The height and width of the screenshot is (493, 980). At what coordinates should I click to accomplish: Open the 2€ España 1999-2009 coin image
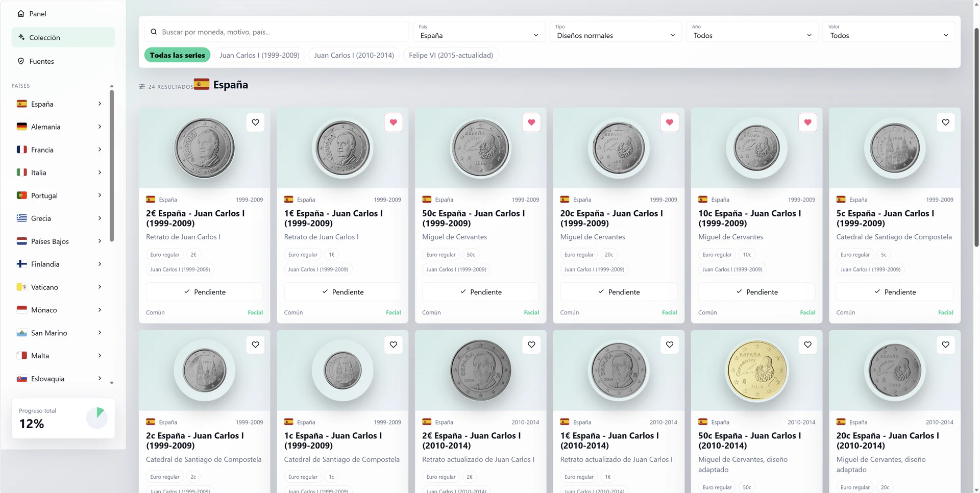coord(204,148)
